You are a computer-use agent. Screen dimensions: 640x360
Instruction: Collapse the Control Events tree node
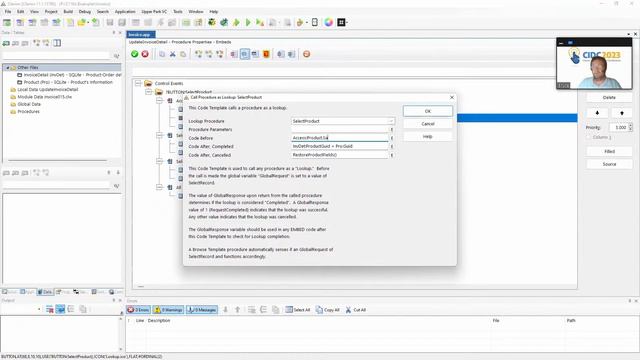pyautogui.click(x=138, y=83)
